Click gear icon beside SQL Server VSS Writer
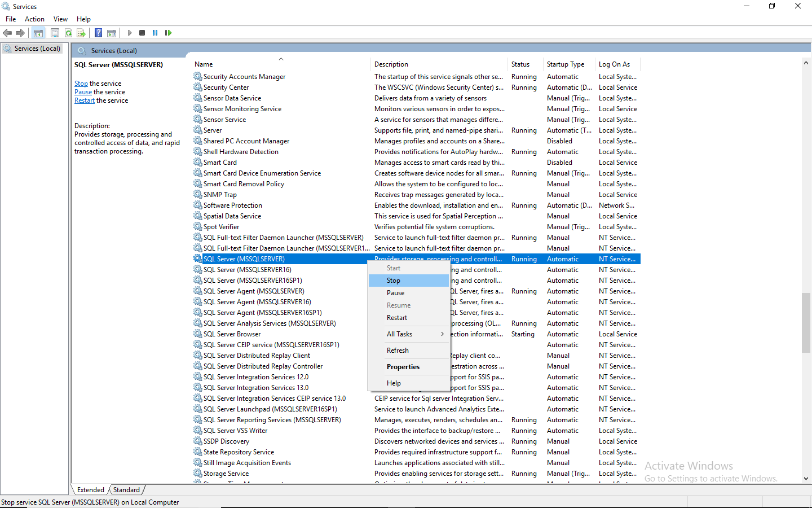The image size is (812, 508). click(x=197, y=430)
